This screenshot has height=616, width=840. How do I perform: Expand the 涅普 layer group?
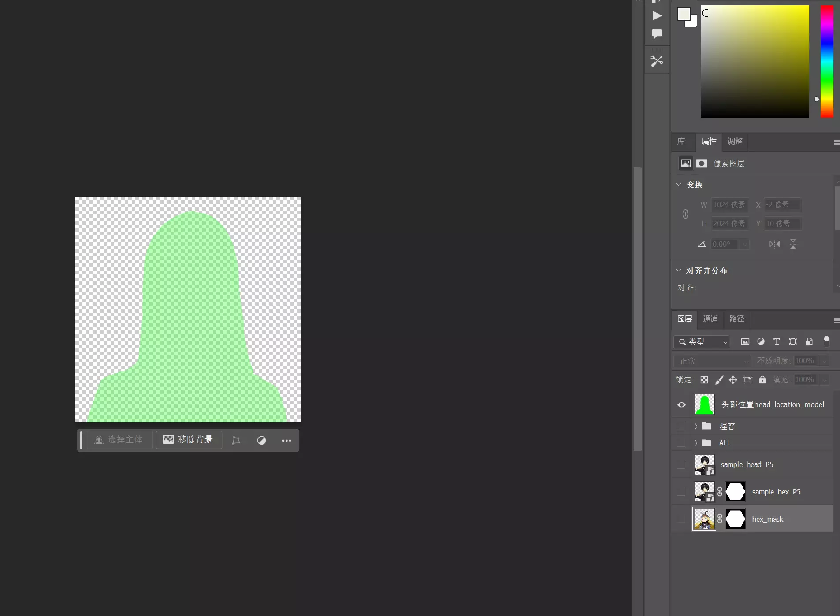click(x=696, y=426)
